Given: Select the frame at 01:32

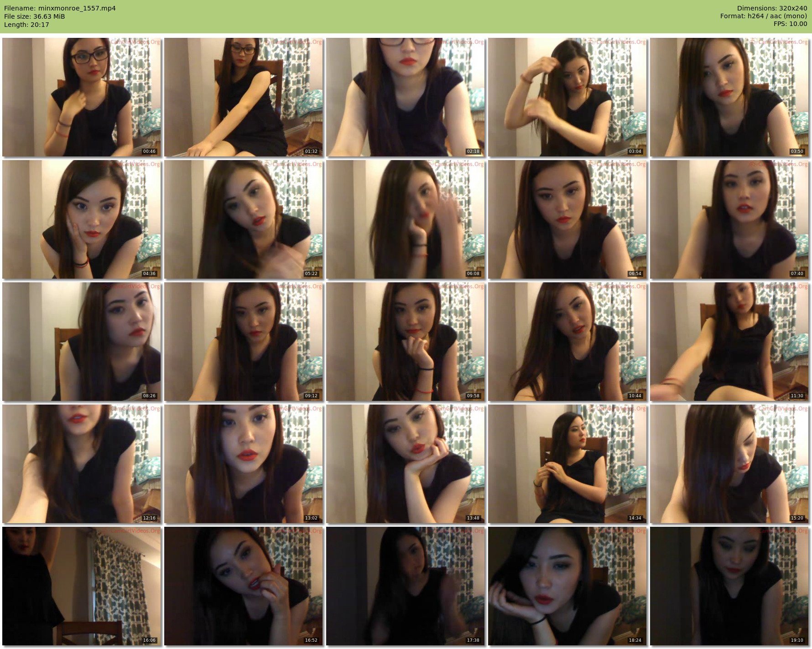Looking at the screenshot, I should coord(244,97).
